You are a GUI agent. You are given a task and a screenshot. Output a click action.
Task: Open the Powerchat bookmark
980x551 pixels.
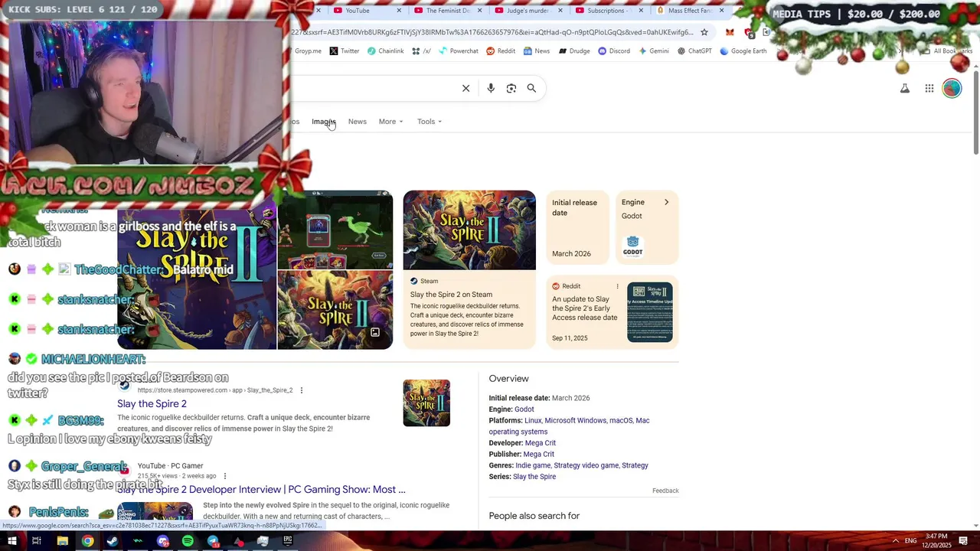coord(458,51)
